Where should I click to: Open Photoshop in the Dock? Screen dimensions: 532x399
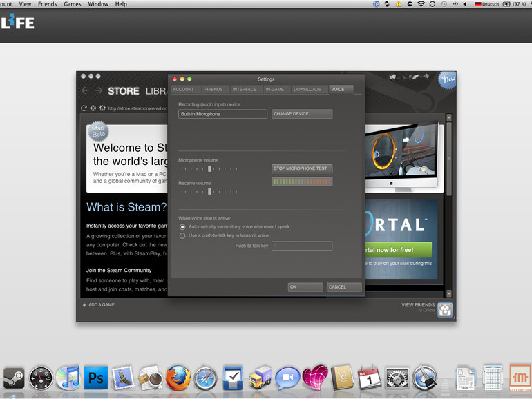(96, 378)
